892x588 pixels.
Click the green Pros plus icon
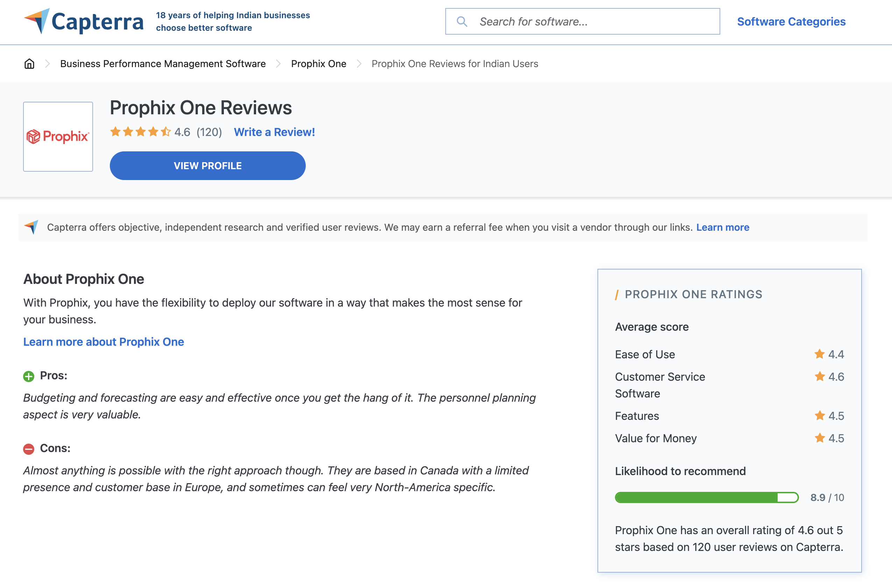tap(29, 376)
